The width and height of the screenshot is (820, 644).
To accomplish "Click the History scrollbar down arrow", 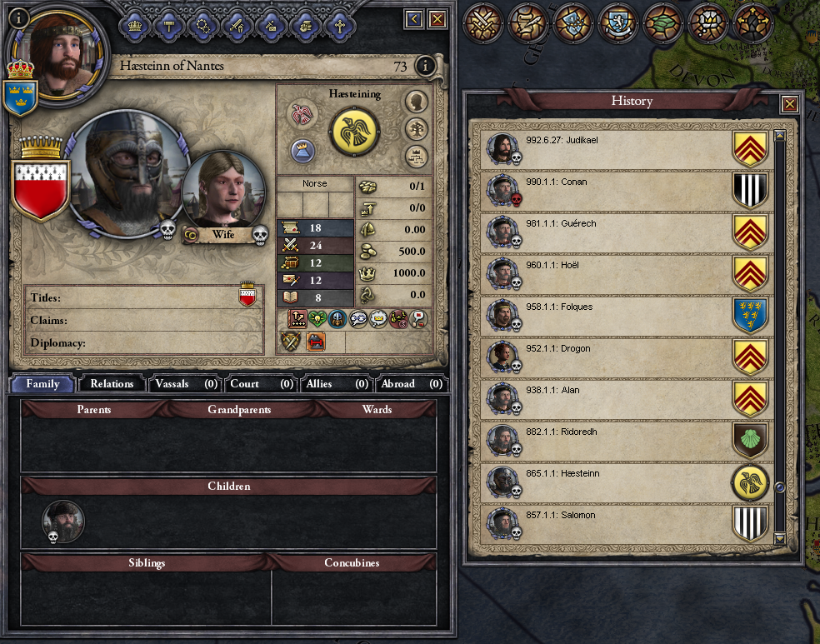I will click(x=779, y=538).
